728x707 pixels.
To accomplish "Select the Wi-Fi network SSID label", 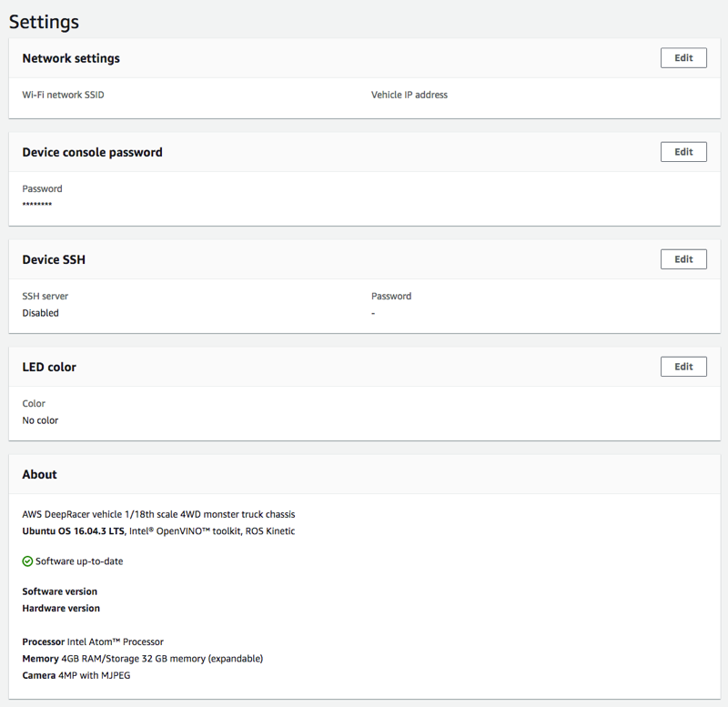I will [x=63, y=95].
